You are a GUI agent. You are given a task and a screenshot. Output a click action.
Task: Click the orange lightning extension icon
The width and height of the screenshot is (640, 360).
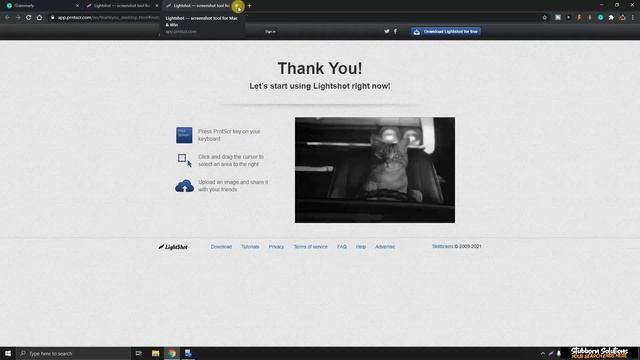[x=579, y=18]
